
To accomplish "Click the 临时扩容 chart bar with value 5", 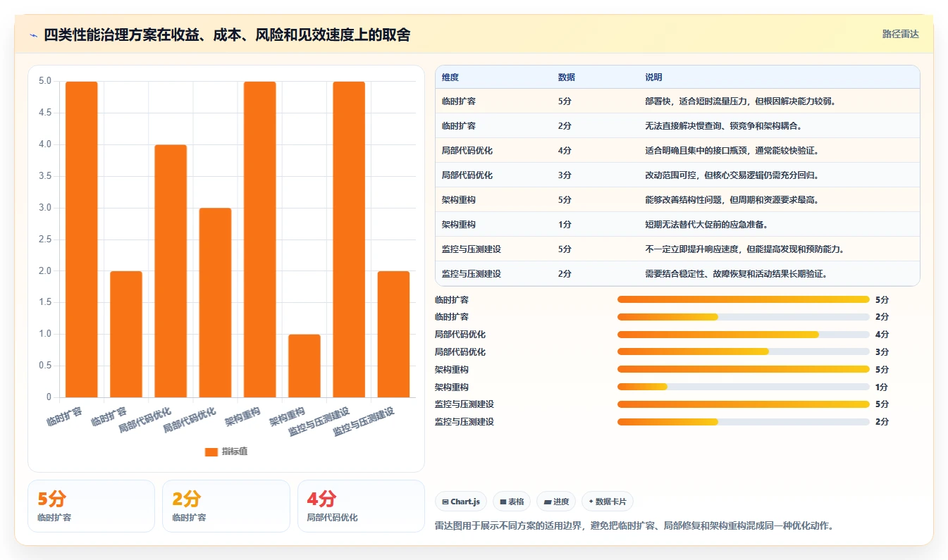I will click(x=82, y=239).
